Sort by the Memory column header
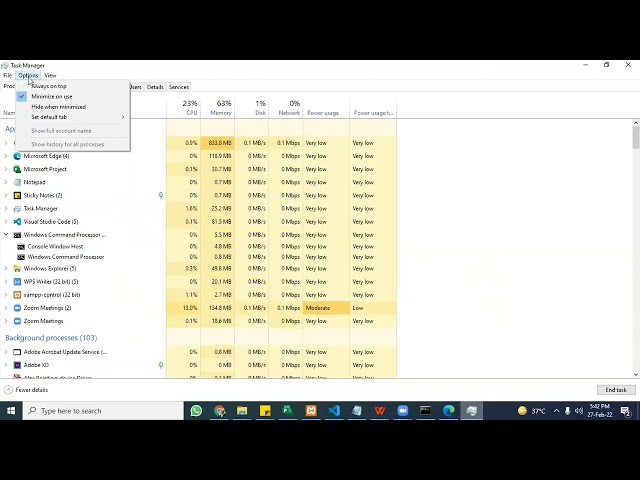Viewport: 640px width, 480px height. pyautogui.click(x=218, y=108)
